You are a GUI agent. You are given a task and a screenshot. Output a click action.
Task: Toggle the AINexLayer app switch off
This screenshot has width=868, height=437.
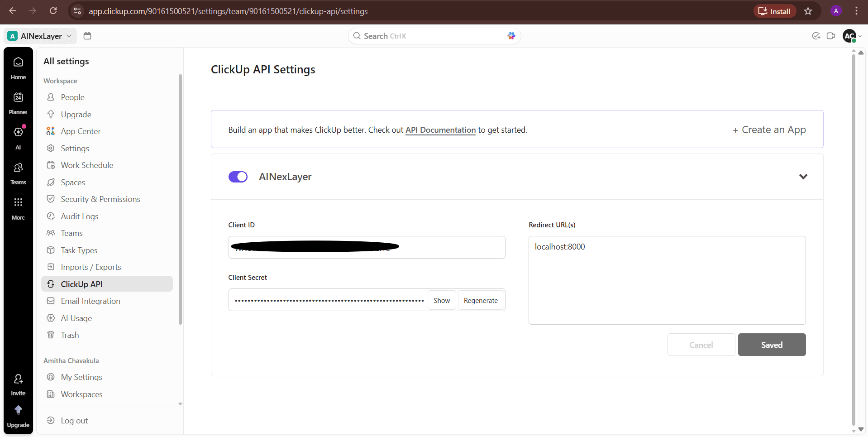click(x=238, y=177)
